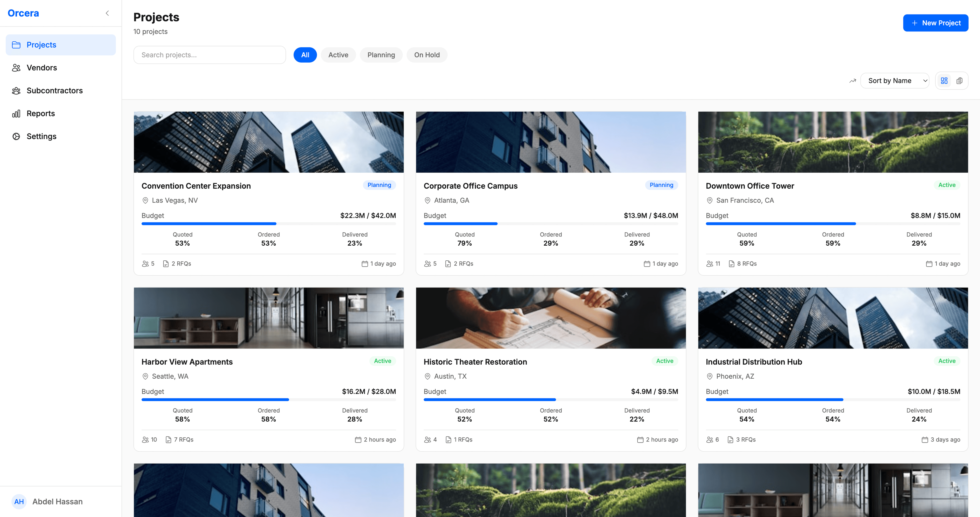Activate the Planning filter chip

click(x=381, y=55)
